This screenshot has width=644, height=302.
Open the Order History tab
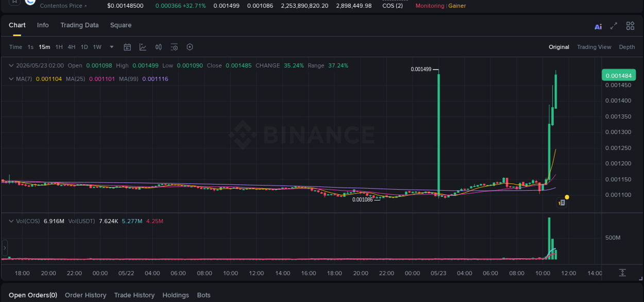click(x=86, y=295)
